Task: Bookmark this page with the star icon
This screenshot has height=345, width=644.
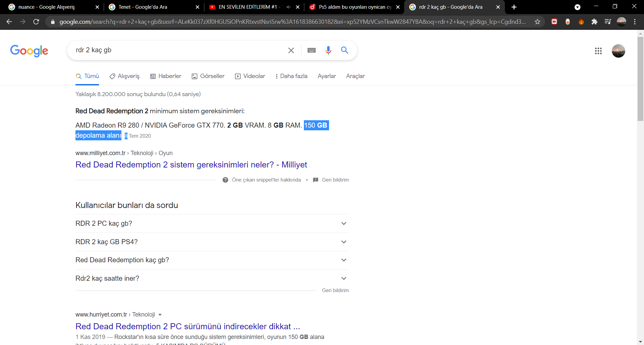Action: [537, 22]
